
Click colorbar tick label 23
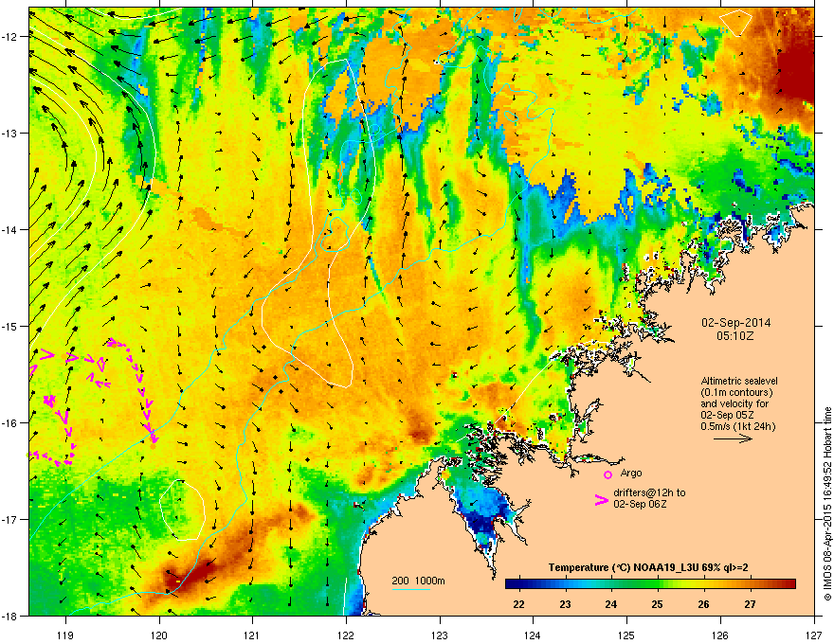(x=565, y=604)
